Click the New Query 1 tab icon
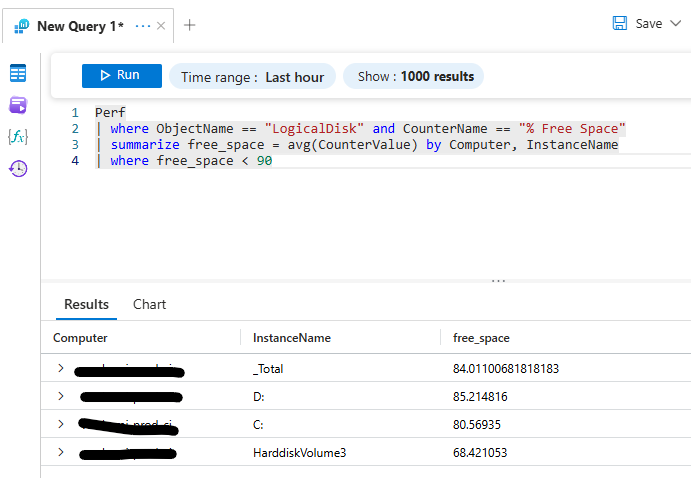691x478 pixels. click(x=22, y=26)
